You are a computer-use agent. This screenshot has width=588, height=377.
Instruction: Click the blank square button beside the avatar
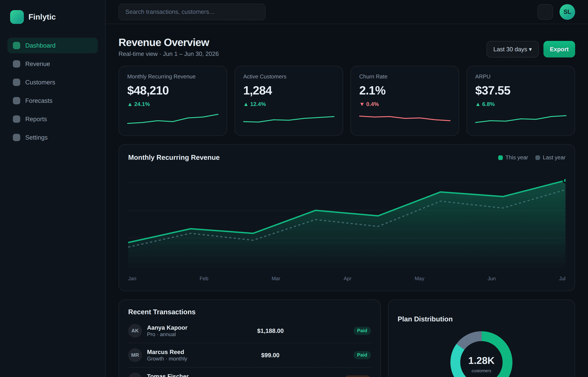tap(545, 12)
